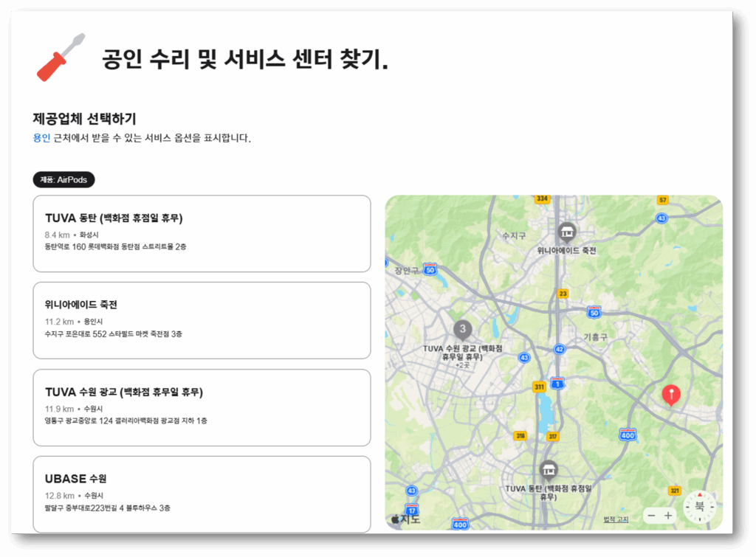
Task: Open the 법적 고지 legal notice link
Action: pyautogui.click(x=617, y=519)
